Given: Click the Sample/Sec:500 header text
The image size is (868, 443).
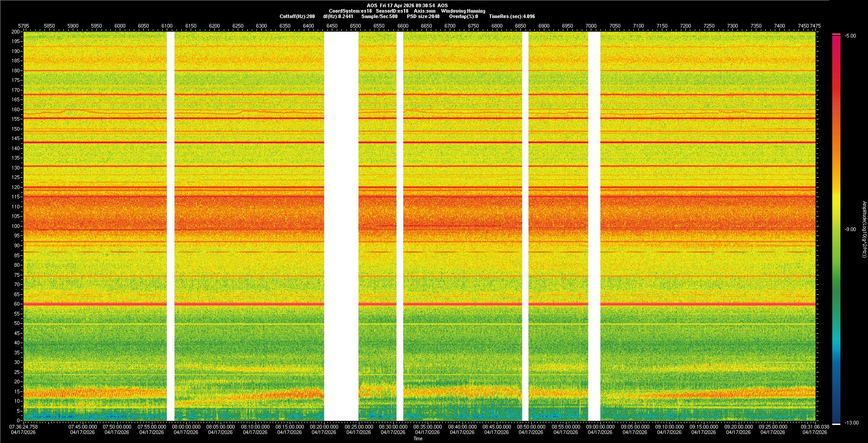Looking at the screenshot, I should coord(379,16).
